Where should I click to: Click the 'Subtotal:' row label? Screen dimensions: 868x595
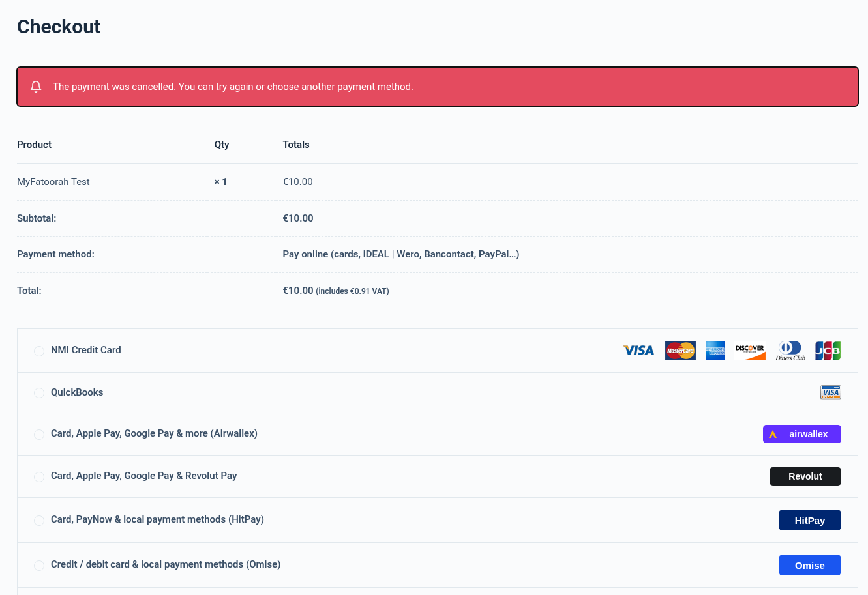point(37,218)
